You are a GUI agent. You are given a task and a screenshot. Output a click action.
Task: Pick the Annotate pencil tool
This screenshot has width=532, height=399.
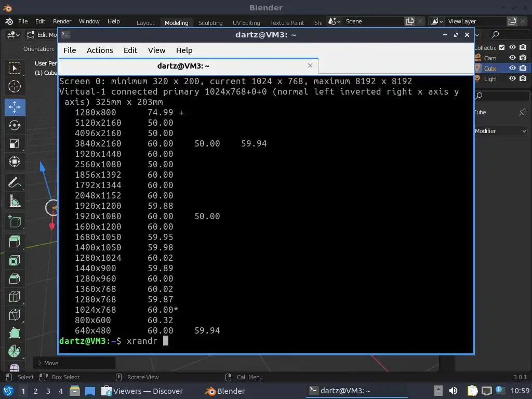(x=15, y=182)
